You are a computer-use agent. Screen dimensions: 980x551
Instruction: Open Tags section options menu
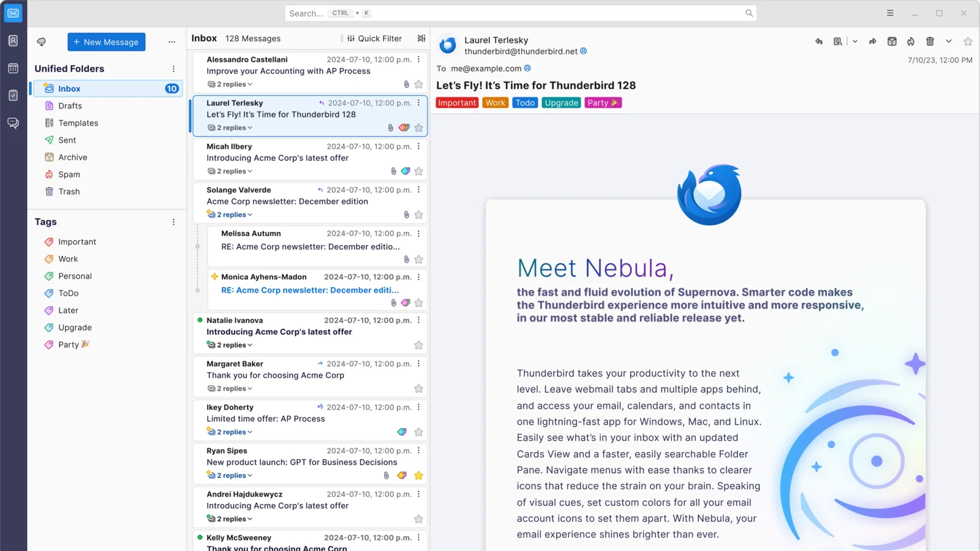coord(173,222)
